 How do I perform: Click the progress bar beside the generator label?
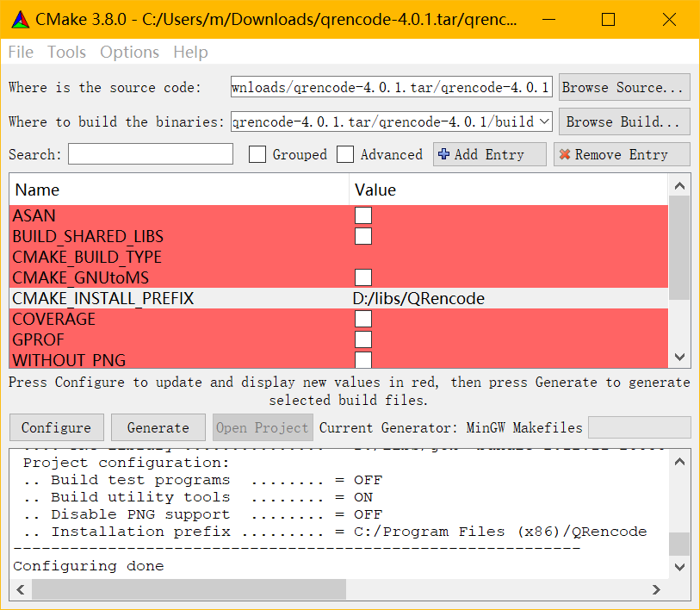coord(639,427)
